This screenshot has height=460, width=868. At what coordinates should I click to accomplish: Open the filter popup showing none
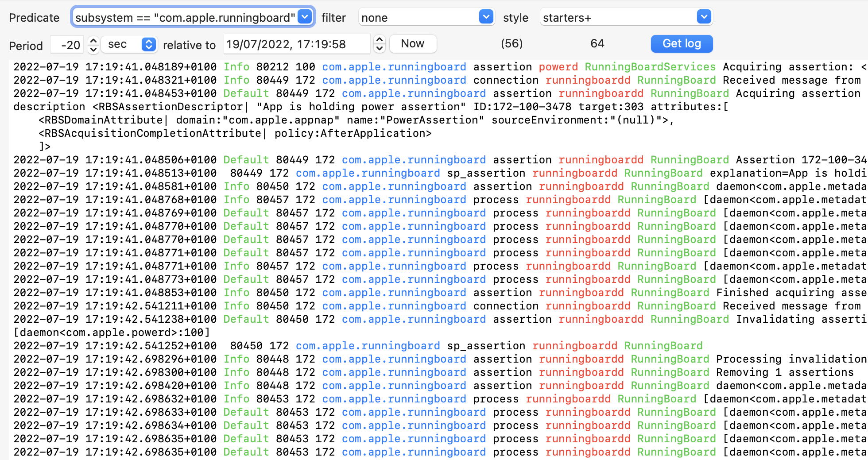(x=426, y=18)
